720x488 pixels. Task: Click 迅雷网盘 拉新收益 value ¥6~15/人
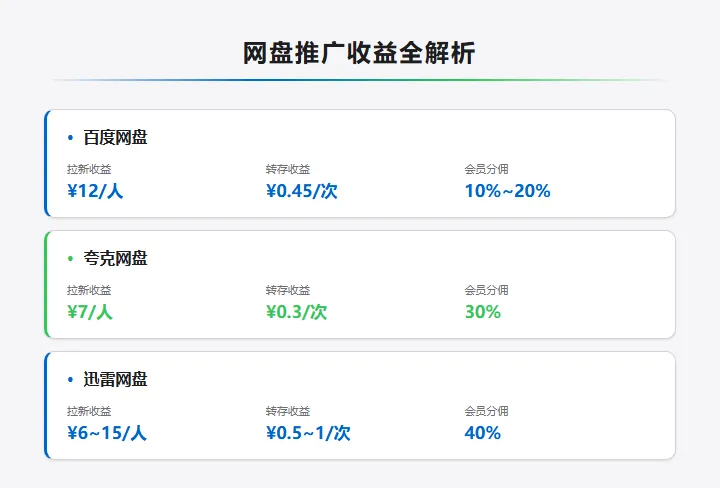point(107,433)
